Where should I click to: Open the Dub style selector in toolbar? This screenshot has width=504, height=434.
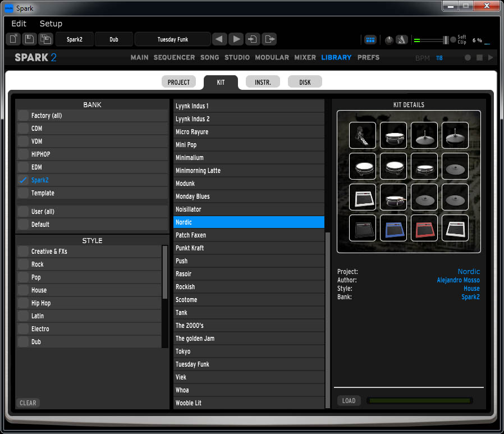(114, 39)
